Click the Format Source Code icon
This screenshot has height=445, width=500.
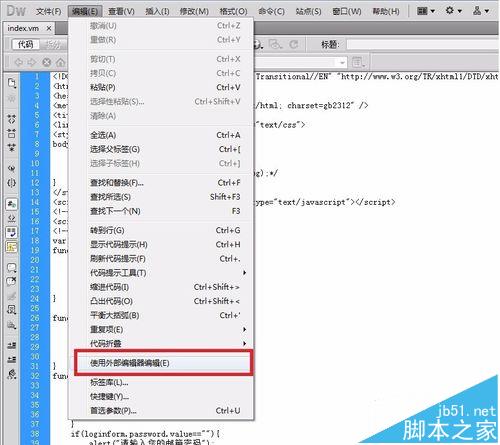point(12,374)
